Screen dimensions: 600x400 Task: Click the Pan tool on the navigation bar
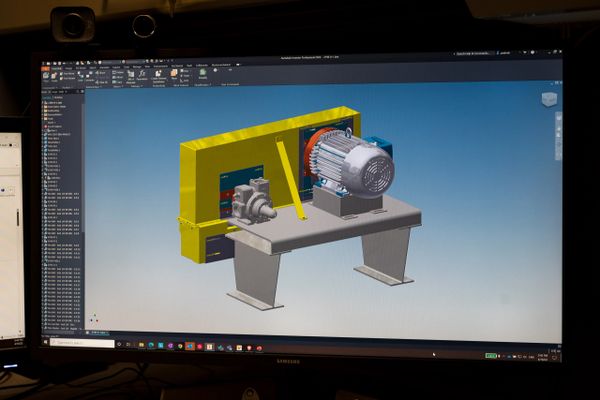(x=557, y=131)
